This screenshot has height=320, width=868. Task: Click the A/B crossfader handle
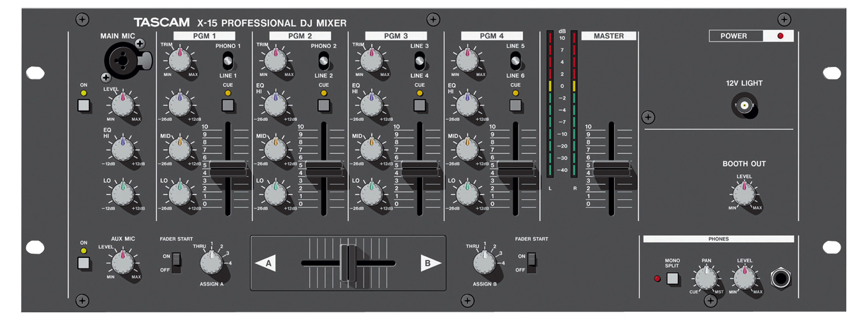348,263
